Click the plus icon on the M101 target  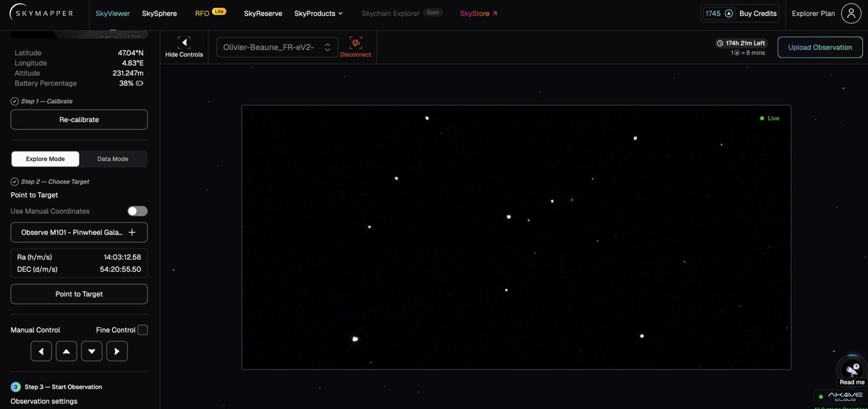132,232
